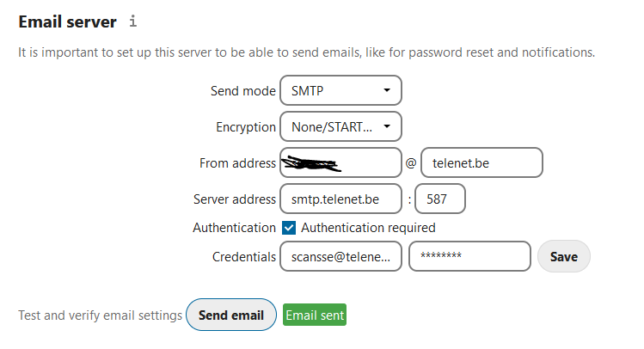Image resolution: width=644 pixels, height=349 pixels.
Task: Click the "From address" field label
Action: pos(237,162)
